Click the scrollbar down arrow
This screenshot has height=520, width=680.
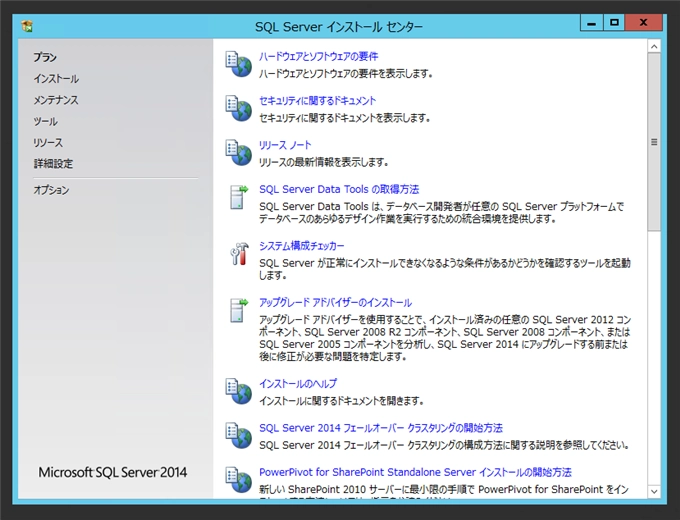point(654,491)
